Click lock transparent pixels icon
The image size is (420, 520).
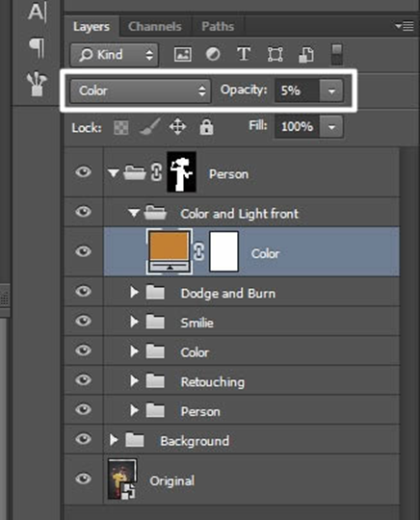(x=121, y=127)
